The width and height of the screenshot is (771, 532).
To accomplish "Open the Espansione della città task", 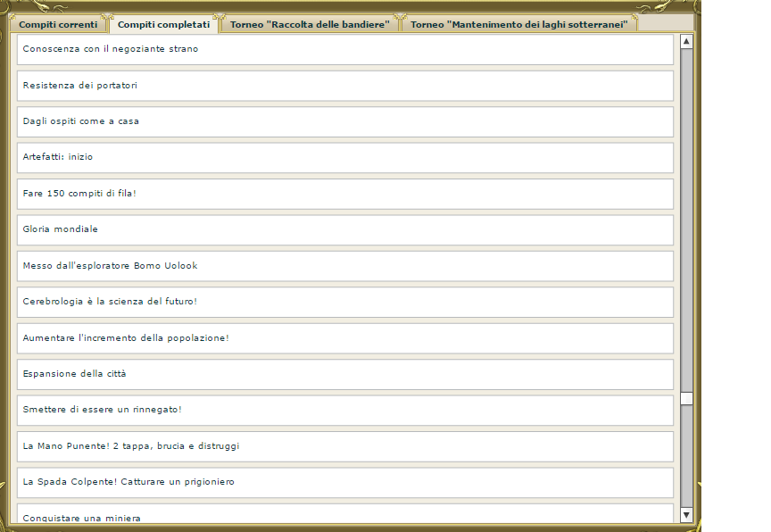I will (344, 374).
